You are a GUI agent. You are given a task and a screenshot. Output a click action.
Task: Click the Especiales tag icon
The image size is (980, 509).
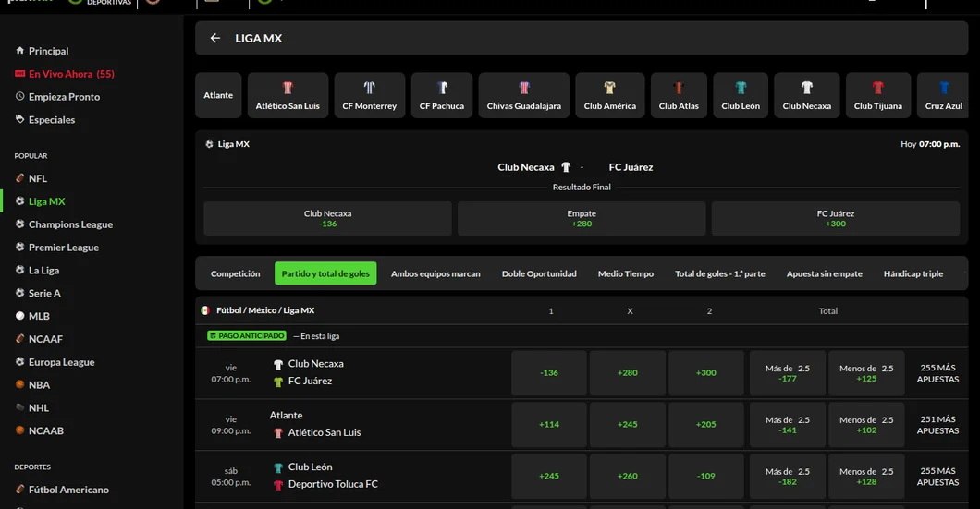tap(20, 119)
